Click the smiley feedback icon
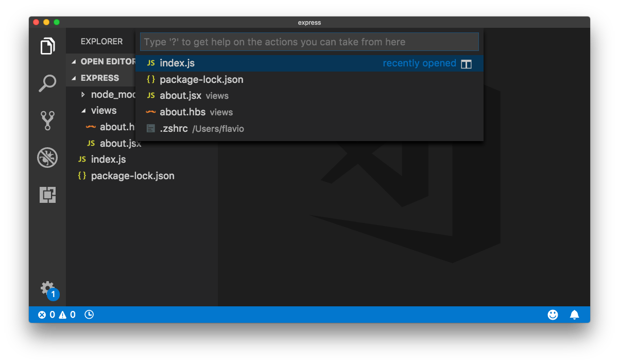 pyautogui.click(x=553, y=315)
